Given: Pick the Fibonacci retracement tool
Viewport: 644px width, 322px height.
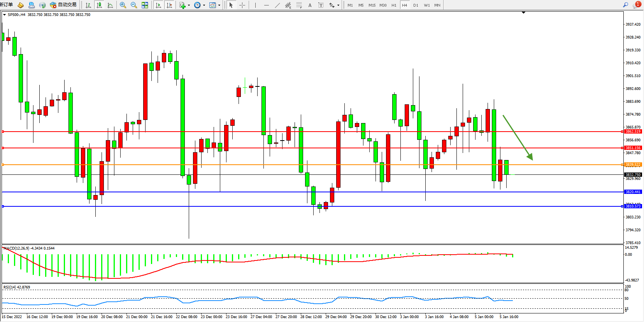Looking at the screenshot, I should 299,5.
